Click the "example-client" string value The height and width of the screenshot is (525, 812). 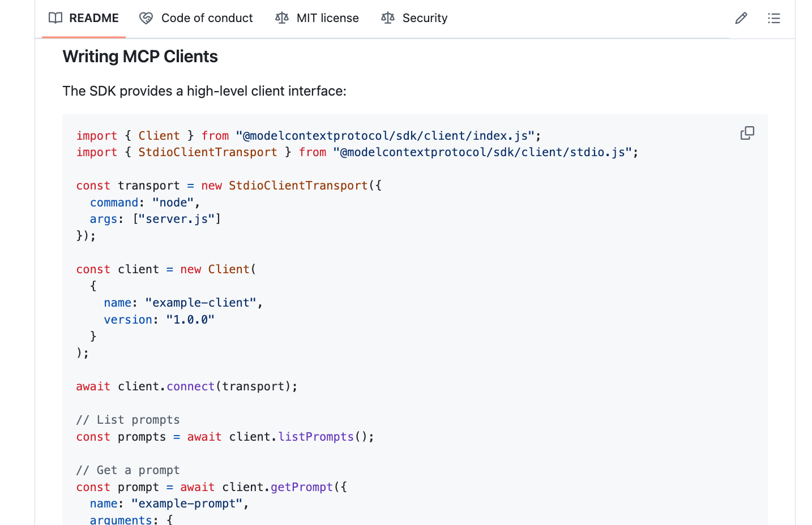[200, 302]
